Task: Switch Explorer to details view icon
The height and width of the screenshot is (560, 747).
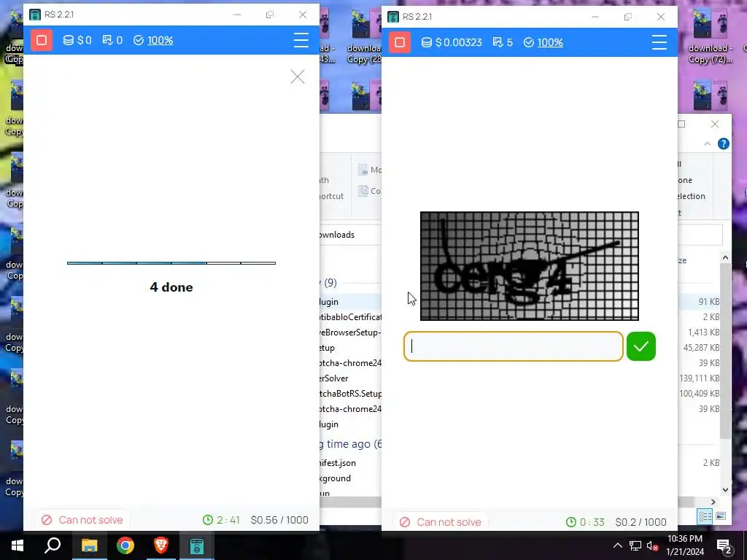Action: 705,516
